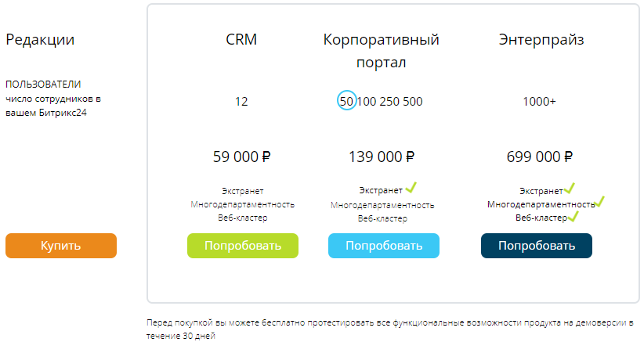This screenshot has height=342, width=644.
Task: Click the 1000+ users value
Action: pos(540,101)
